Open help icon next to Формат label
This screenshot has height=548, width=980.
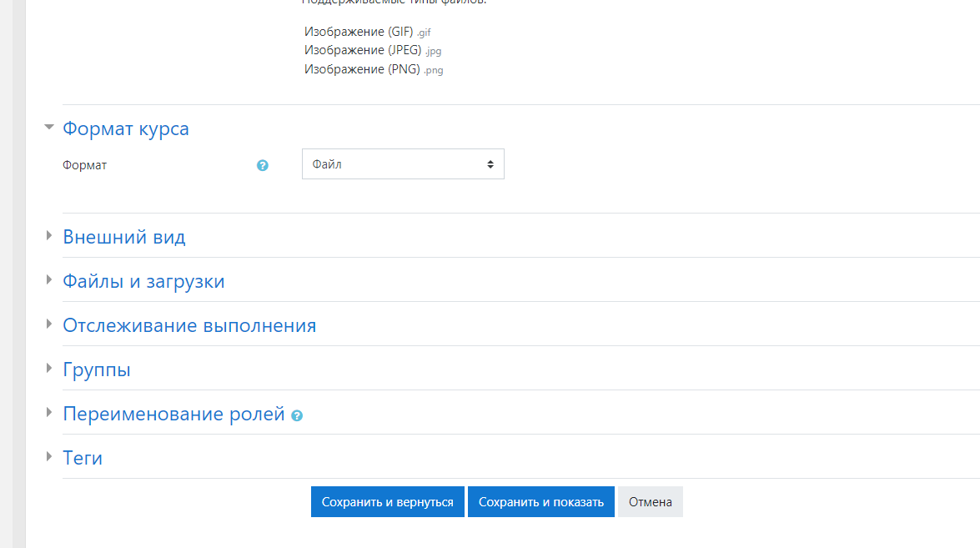pos(263,165)
